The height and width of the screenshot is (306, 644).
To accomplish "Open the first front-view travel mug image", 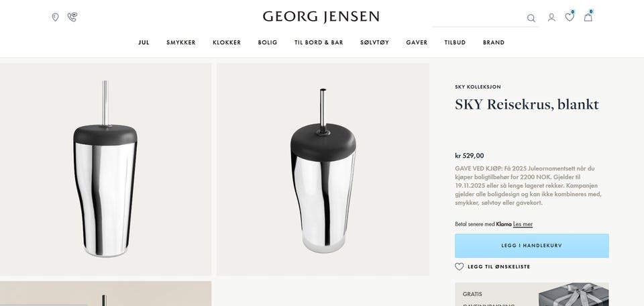I will click(105, 169).
